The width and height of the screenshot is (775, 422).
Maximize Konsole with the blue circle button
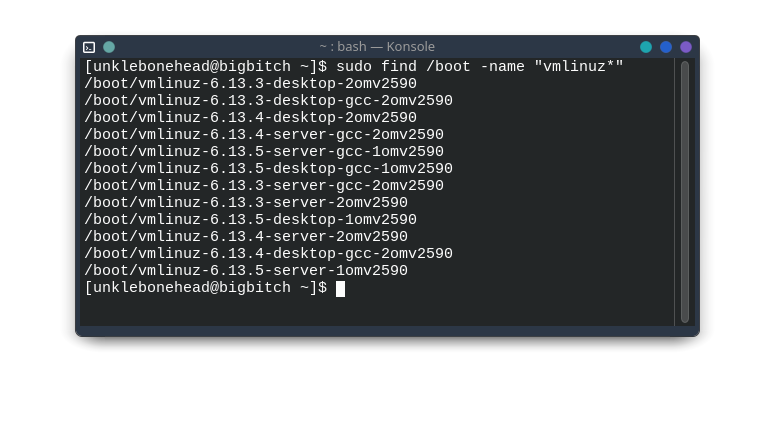(x=666, y=47)
